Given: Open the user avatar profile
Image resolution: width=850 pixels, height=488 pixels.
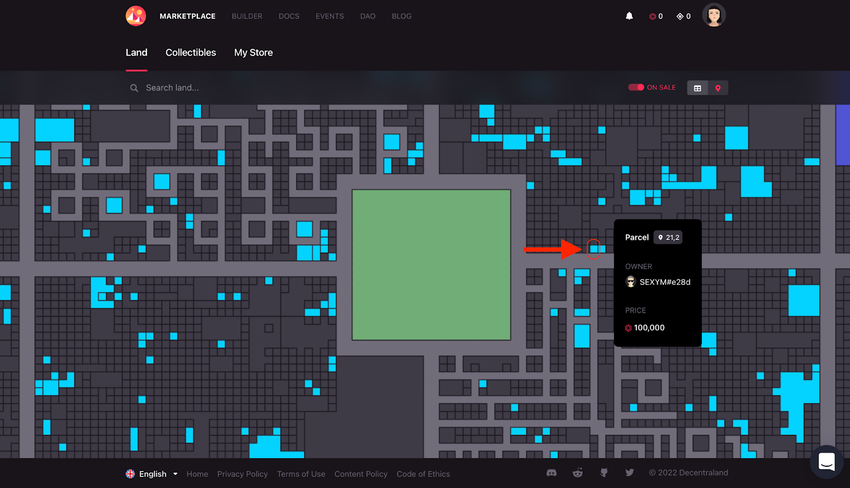Looking at the screenshot, I should pos(713,15).
